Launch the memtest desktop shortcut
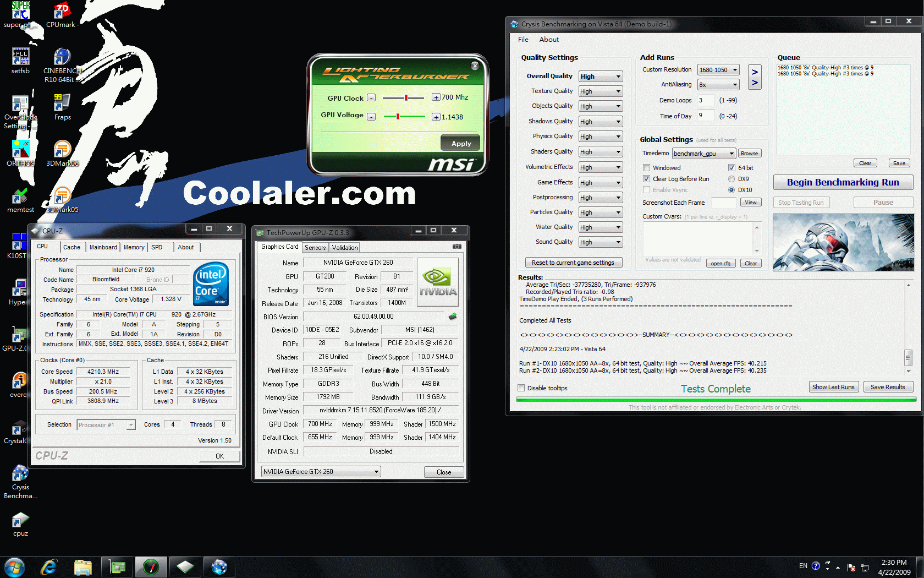 20,199
